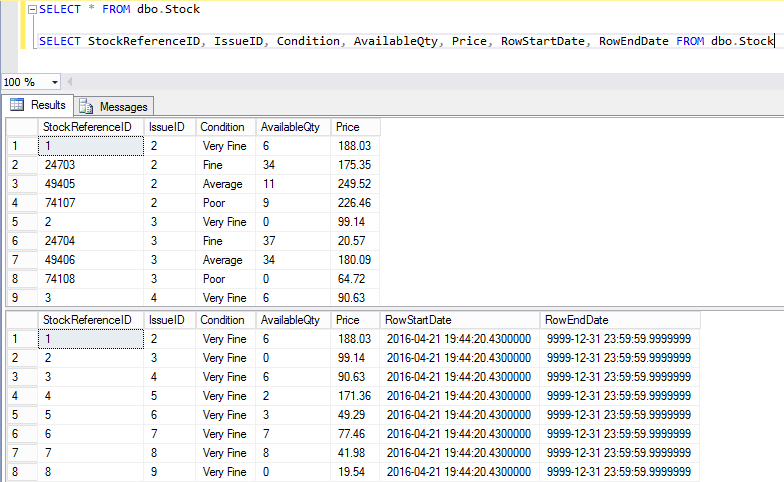Viewport: 784px width, 482px height.
Task: Select AvailableQty cell 37
Action: coord(294,241)
